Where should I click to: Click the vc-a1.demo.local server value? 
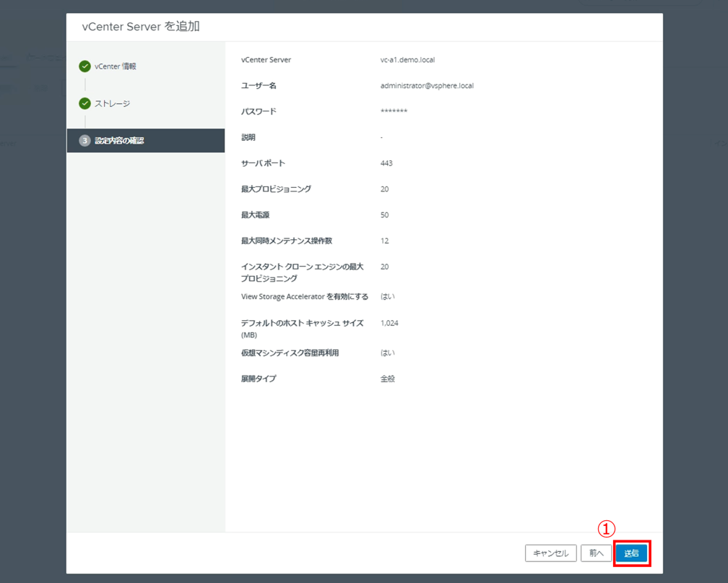pos(407,60)
